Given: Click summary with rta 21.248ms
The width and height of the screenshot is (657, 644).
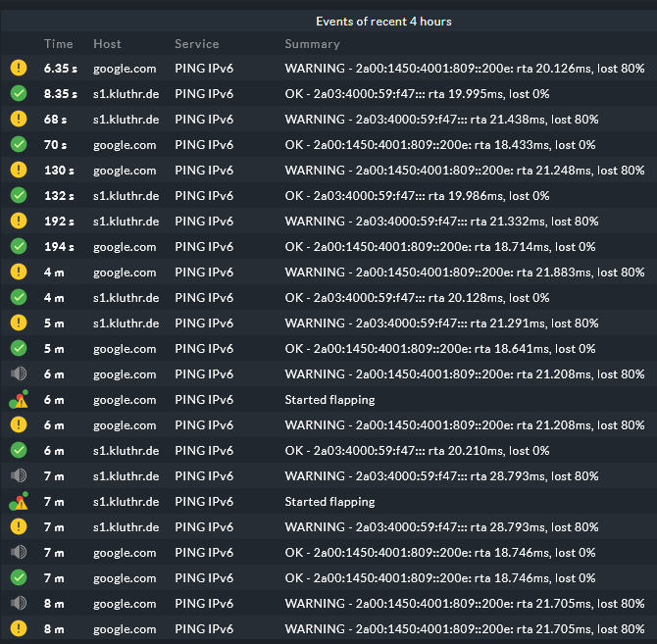Looking at the screenshot, I should click(x=464, y=171).
